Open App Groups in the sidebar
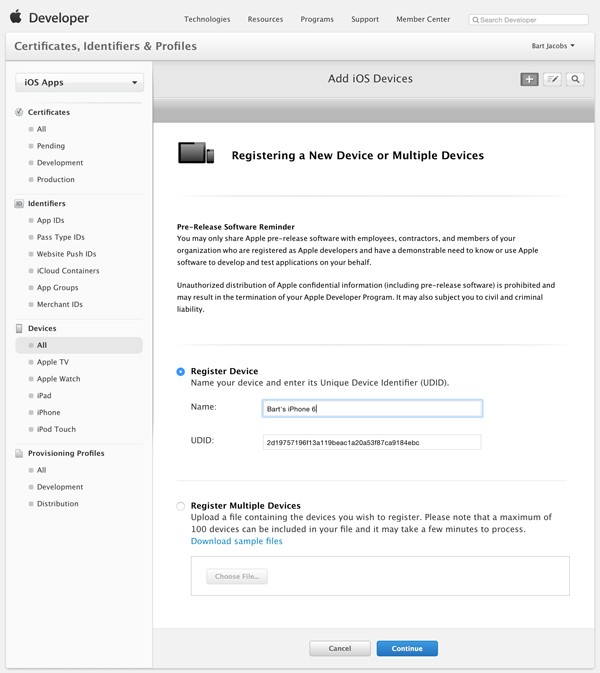 [58, 288]
